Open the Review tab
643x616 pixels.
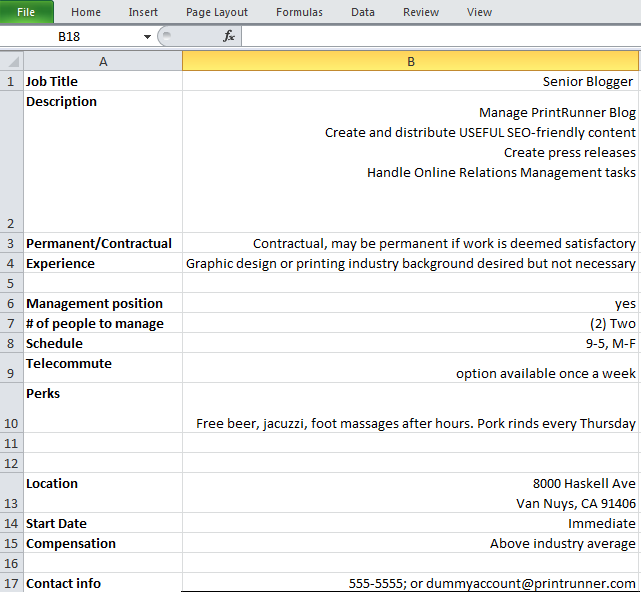tap(421, 12)
